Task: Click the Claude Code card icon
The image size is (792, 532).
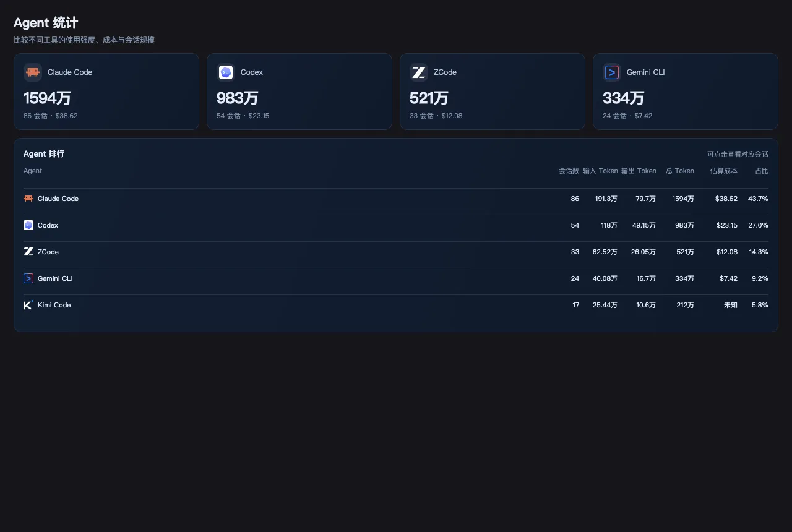Action: tap(33, 72)
